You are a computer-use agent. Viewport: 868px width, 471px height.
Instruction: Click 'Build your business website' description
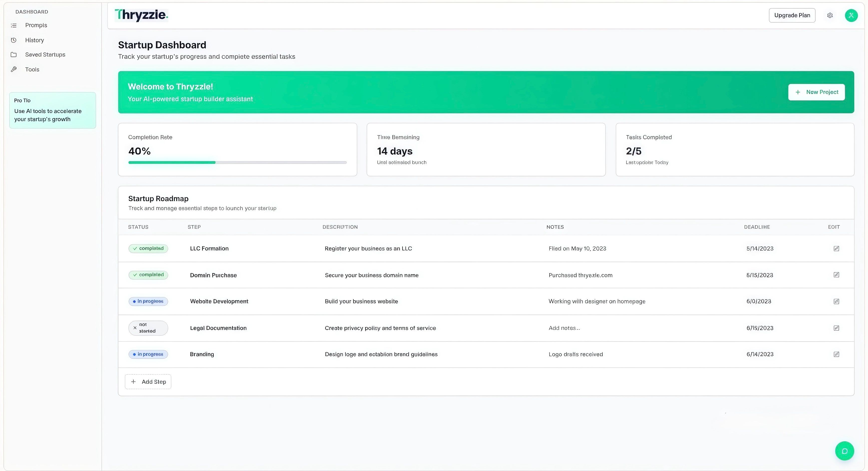361,301
